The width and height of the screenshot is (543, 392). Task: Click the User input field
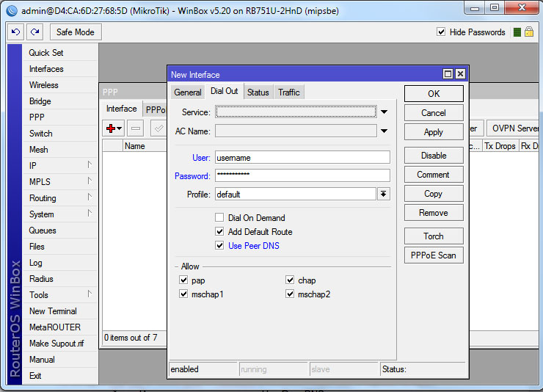302,158
